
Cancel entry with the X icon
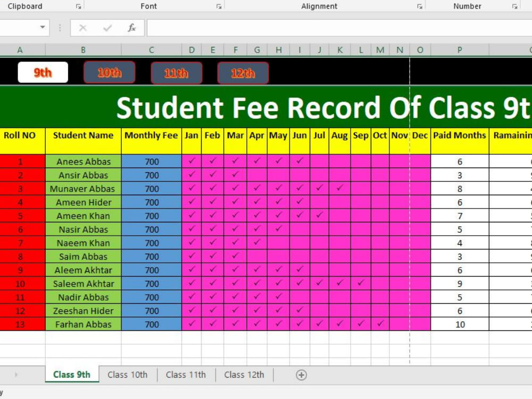83,28
